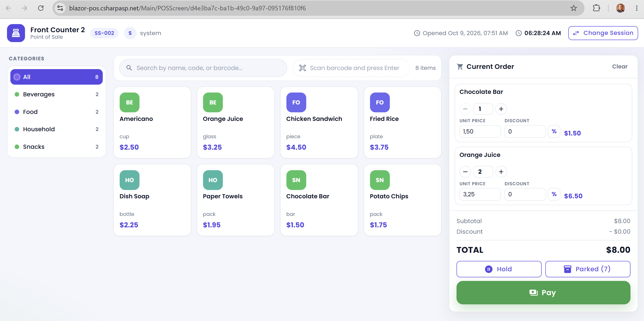Viewport: 644px width, 321px height.
Task: Open Chrome three-dot menu
Action: click(637, 8)
